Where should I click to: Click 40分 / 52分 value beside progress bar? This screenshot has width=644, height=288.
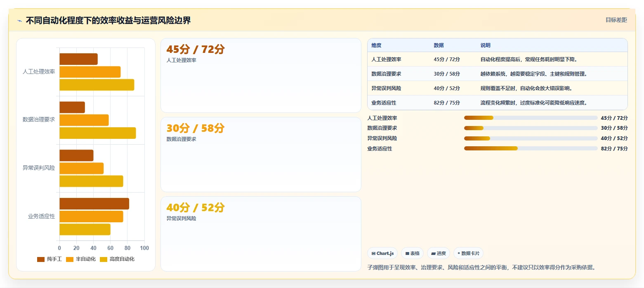[x=614, y=138]
